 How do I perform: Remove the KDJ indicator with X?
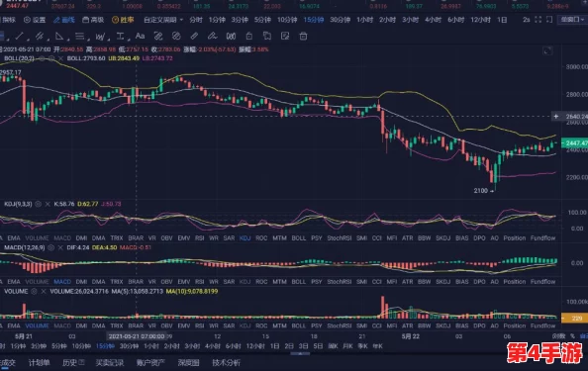pos(48,204)
